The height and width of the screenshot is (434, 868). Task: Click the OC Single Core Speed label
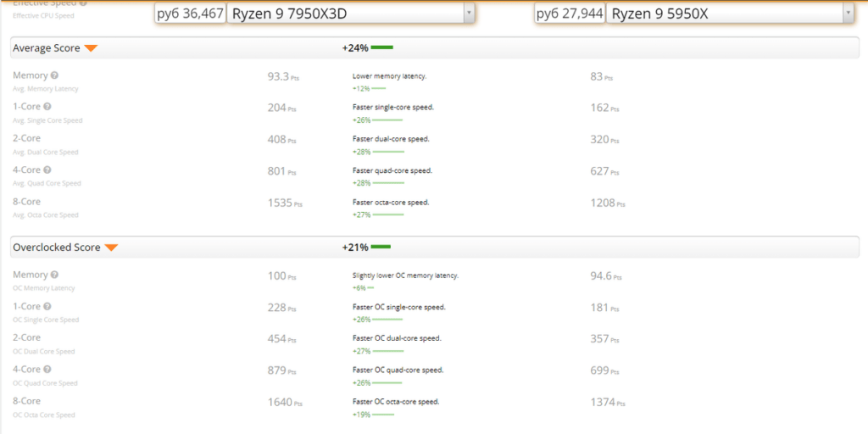coord(46,320)
